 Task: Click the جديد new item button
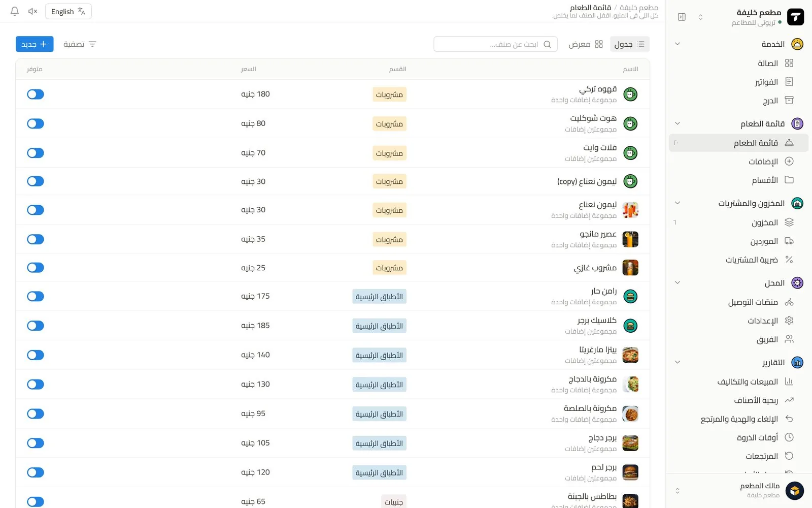click(35, 44)
